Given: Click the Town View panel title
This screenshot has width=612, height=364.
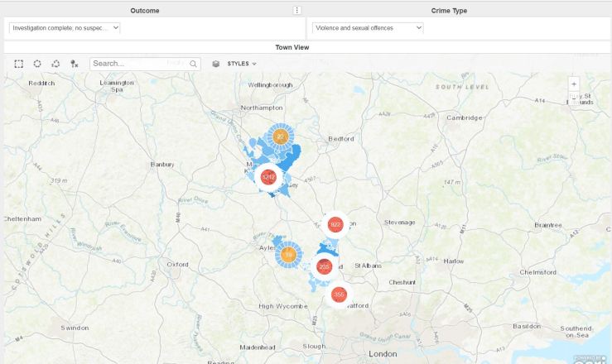Looking at the screenshot, I should pyautogui.click(x=292, y=47).
